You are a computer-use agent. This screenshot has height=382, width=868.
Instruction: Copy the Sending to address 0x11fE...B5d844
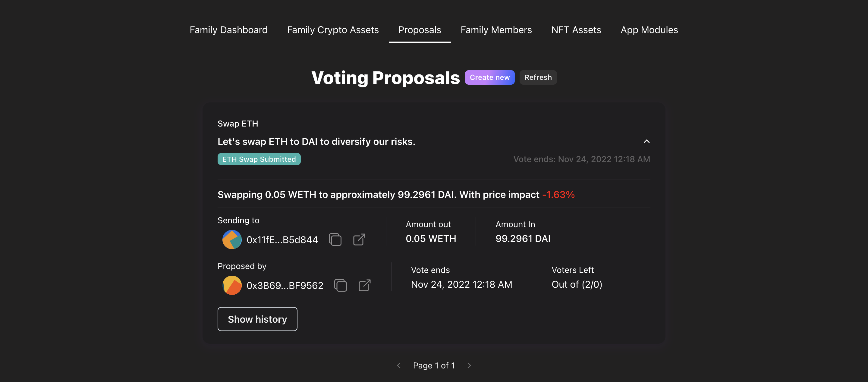[335, 240]
